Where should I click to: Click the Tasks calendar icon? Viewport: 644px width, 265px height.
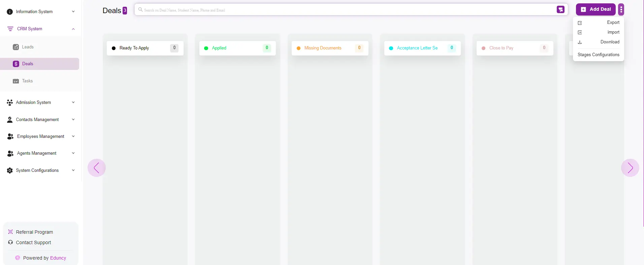[x=16, y=81]
